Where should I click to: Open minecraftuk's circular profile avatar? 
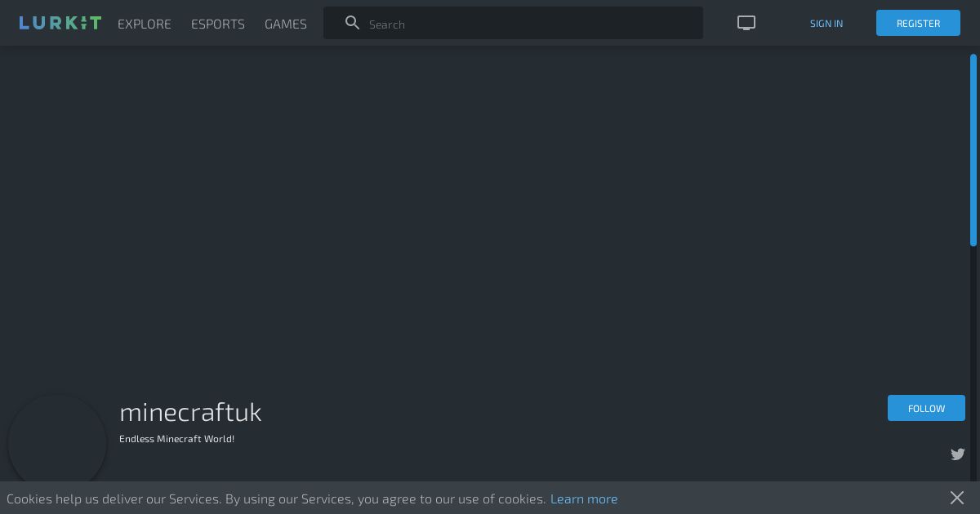tap(57, 441)
